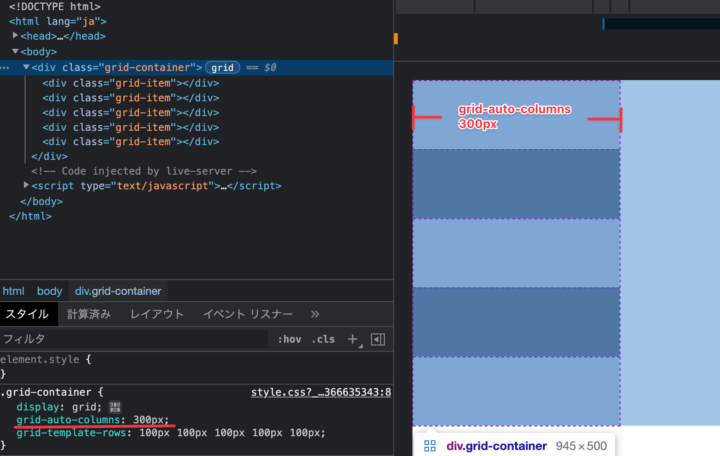Select the closing /div line
This screenshot has width=720, height=456.
49,156
